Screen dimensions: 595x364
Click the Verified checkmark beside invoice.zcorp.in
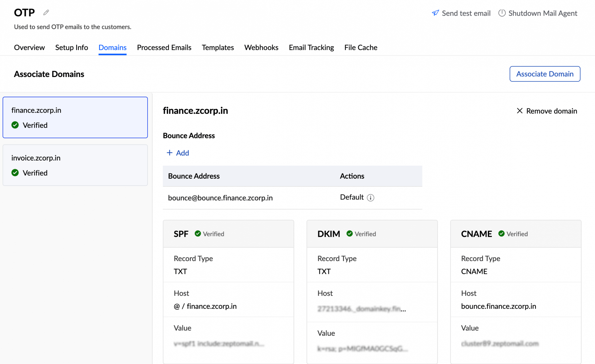(x=15, y=172)
